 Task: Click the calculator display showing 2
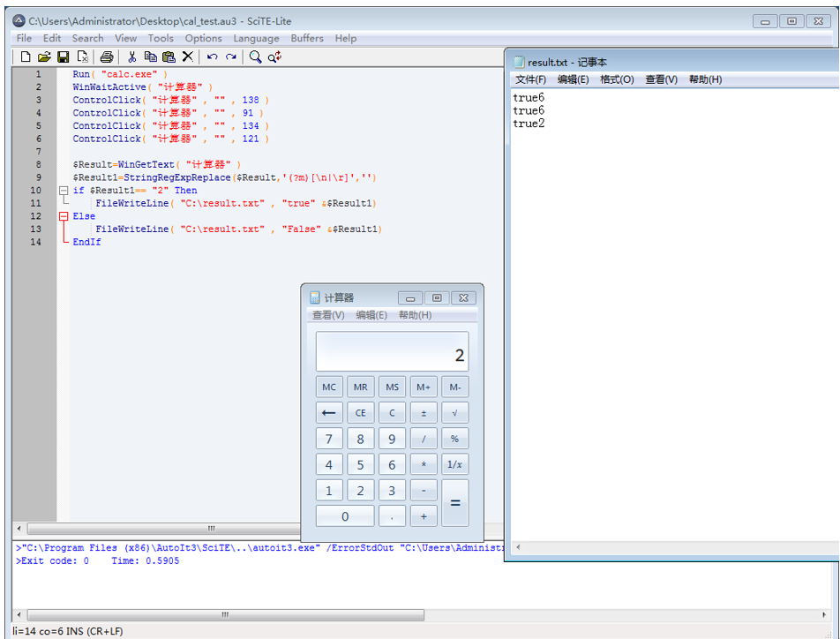tap(392, 351)
